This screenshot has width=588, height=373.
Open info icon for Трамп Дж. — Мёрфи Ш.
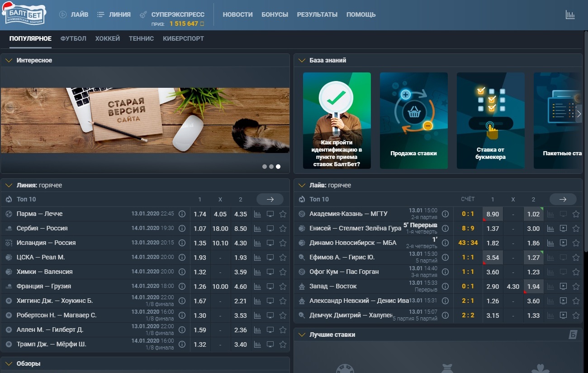coord(182,344)
